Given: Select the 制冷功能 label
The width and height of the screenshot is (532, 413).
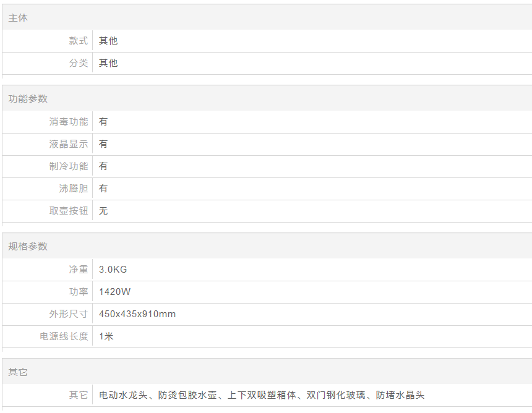Looking at the screenshot, I should point(69,166).
